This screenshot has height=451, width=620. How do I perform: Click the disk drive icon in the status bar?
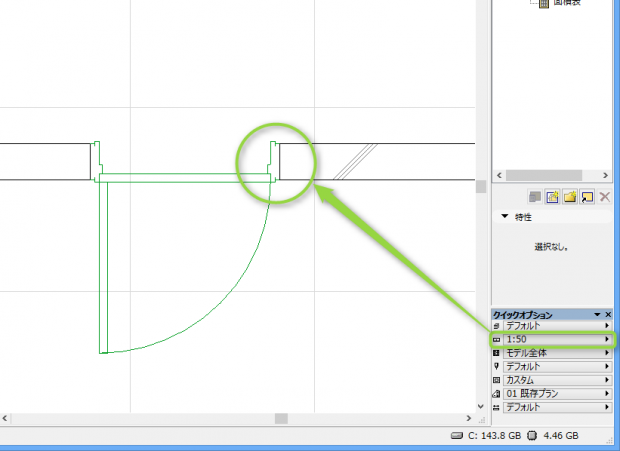click(457, 436)
